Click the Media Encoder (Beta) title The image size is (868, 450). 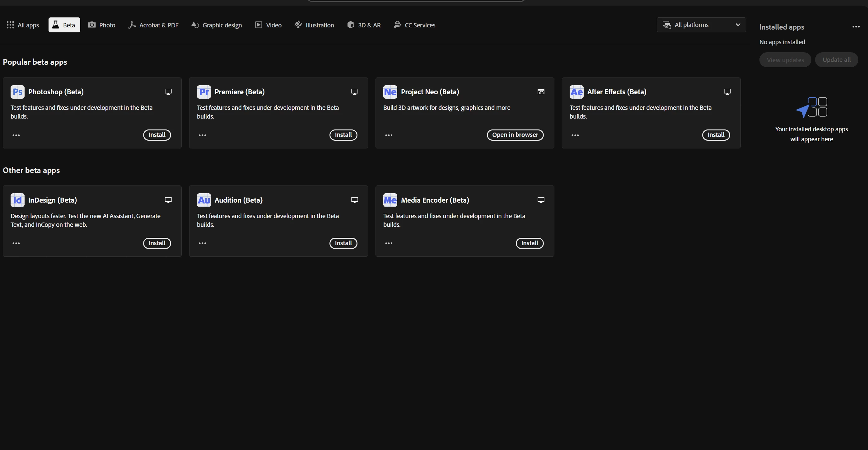pyautogui.click(x=435, y=200)
